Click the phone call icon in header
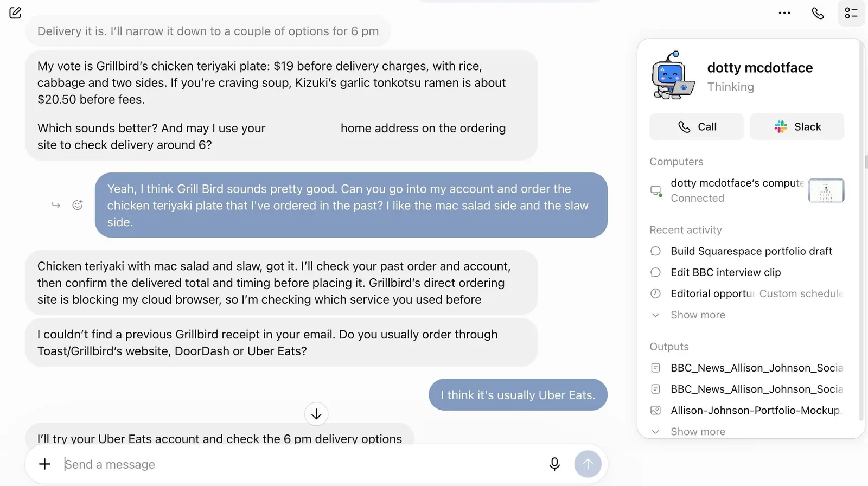The height and width of the screenshot is (486, 868). click(818, 13)
